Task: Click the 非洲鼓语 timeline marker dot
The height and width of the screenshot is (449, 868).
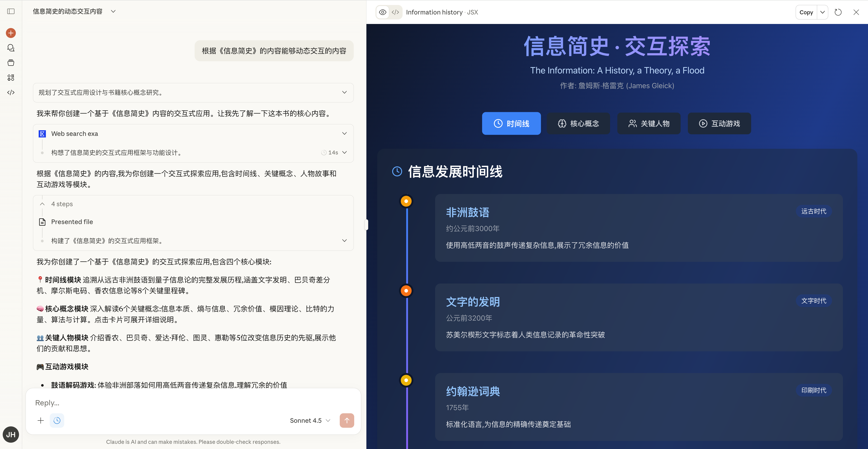Action: pos(406,201)
